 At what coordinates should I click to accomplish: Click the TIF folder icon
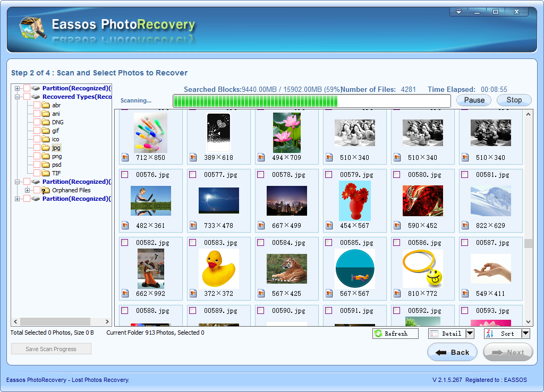[x=46, y=173]
